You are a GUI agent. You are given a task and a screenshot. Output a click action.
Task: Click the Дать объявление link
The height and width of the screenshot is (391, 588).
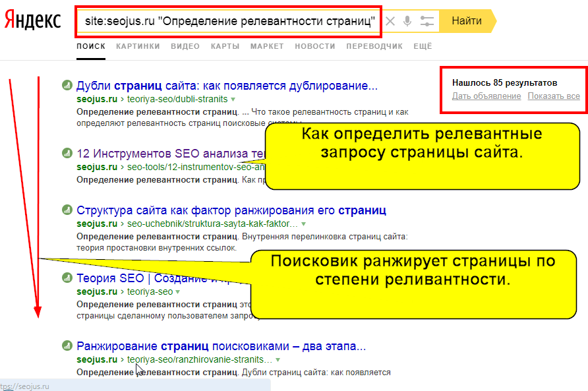pyautogui.click(x=486, y=96)
